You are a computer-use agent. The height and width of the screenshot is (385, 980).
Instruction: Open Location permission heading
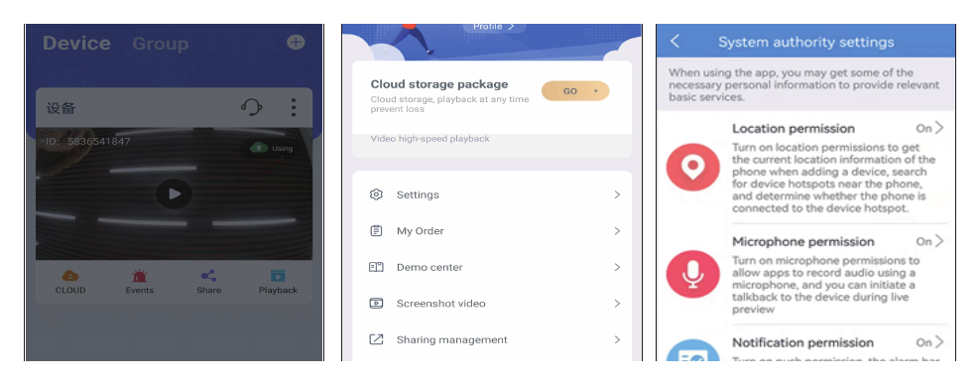pyautogui.click(x=794, y=129)
